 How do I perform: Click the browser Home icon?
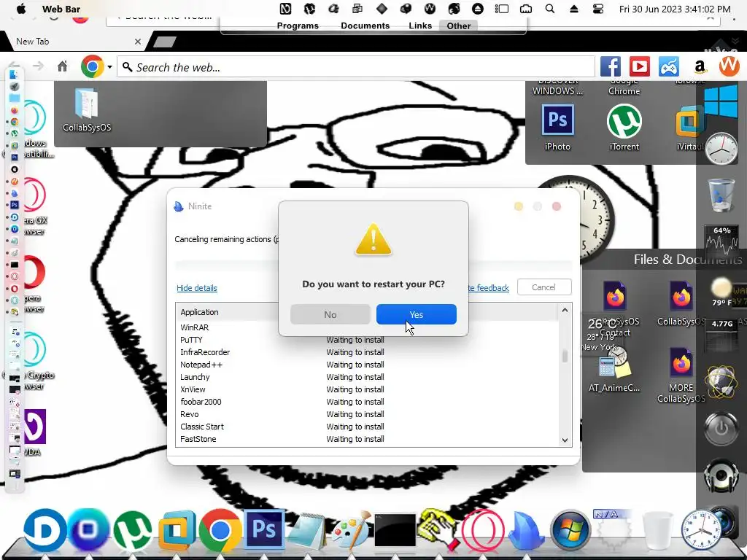(63, 66)
